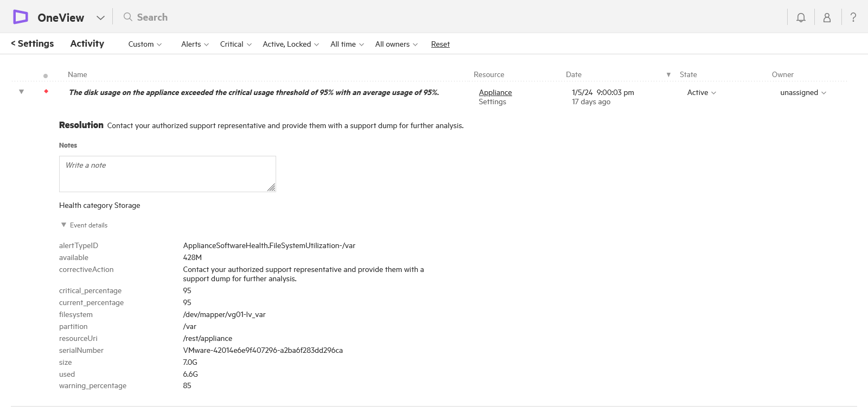Reset the activity filters
Image resolution: width=868 pixels, height=418 pixels.
(440, 44)
